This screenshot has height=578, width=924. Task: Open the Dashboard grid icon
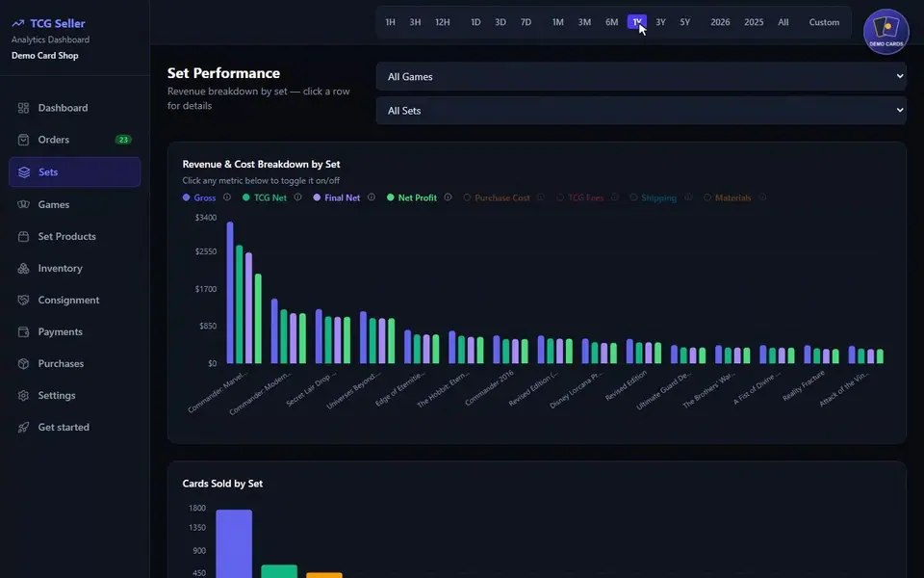23,108
